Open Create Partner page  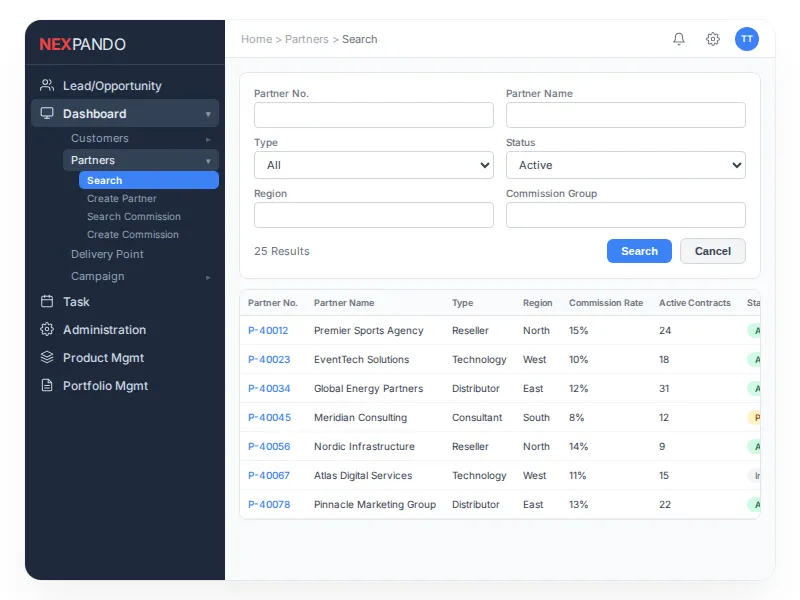tap(121, 198)
